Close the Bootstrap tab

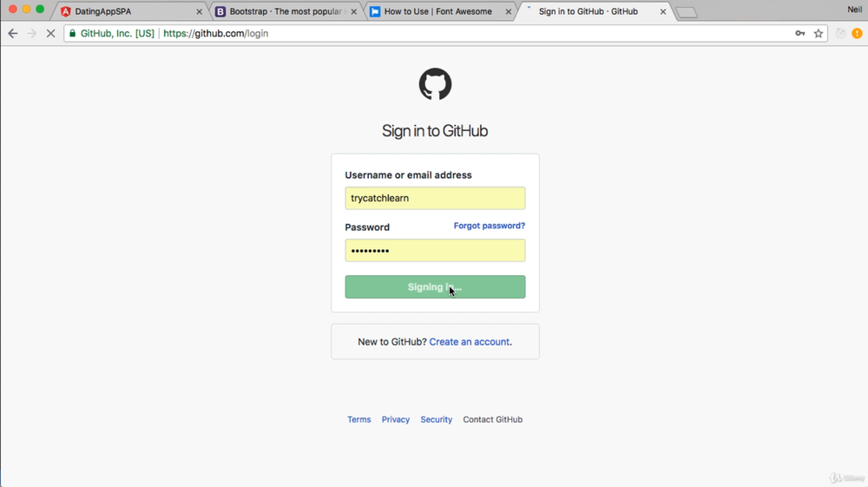click(x=354, y=11)
